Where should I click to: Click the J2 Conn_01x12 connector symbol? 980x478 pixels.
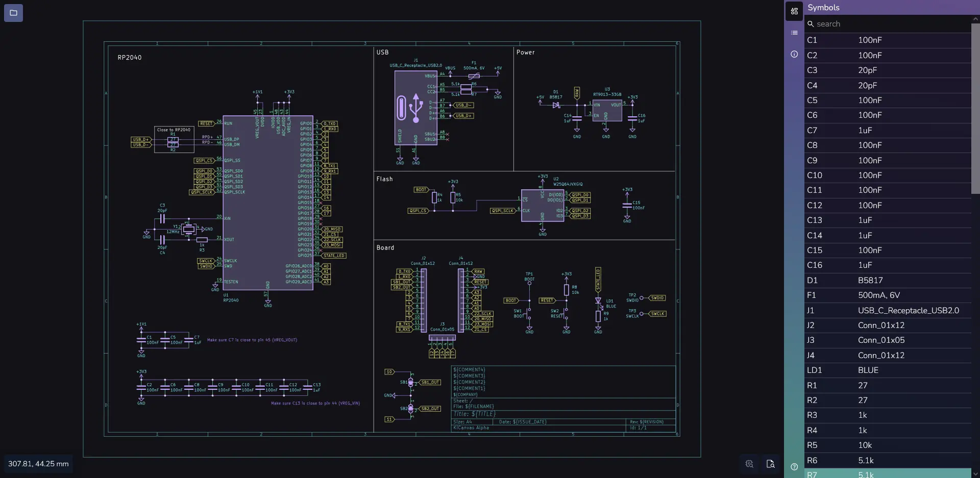[x=424, y=300]
